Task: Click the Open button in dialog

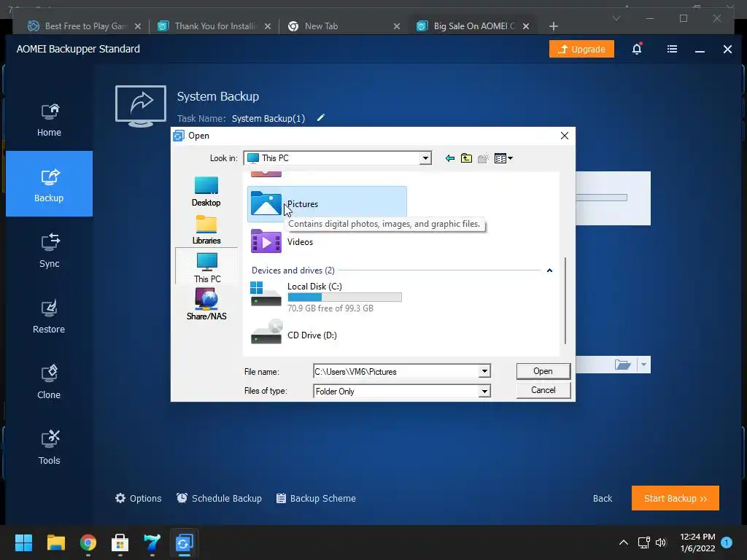Action: tap(543, 371)
